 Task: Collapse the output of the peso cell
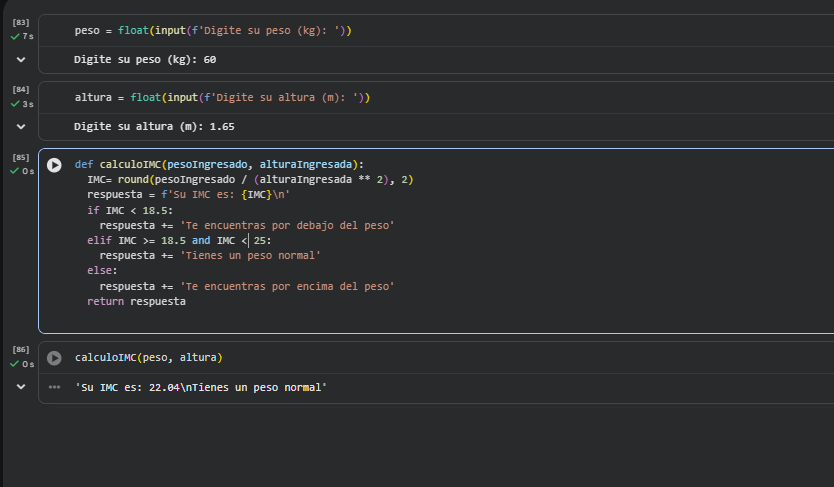point(21,60)
